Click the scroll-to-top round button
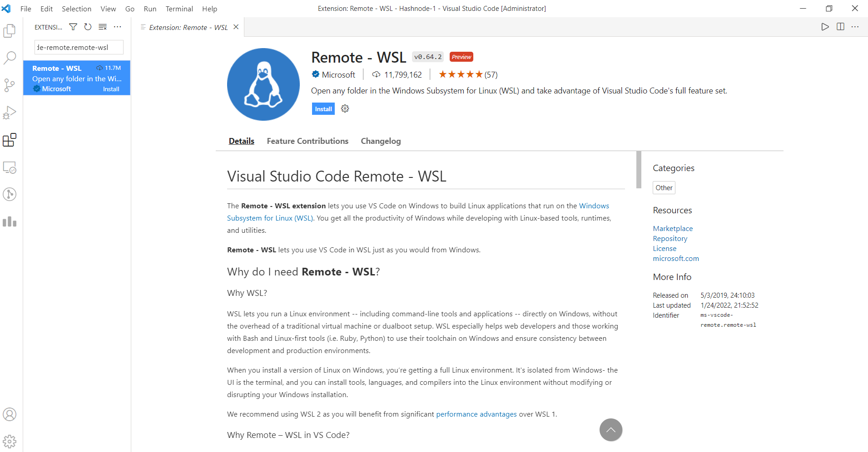Image resolution: width=868 pixels, height=452 pixels. tap(611, 430)
